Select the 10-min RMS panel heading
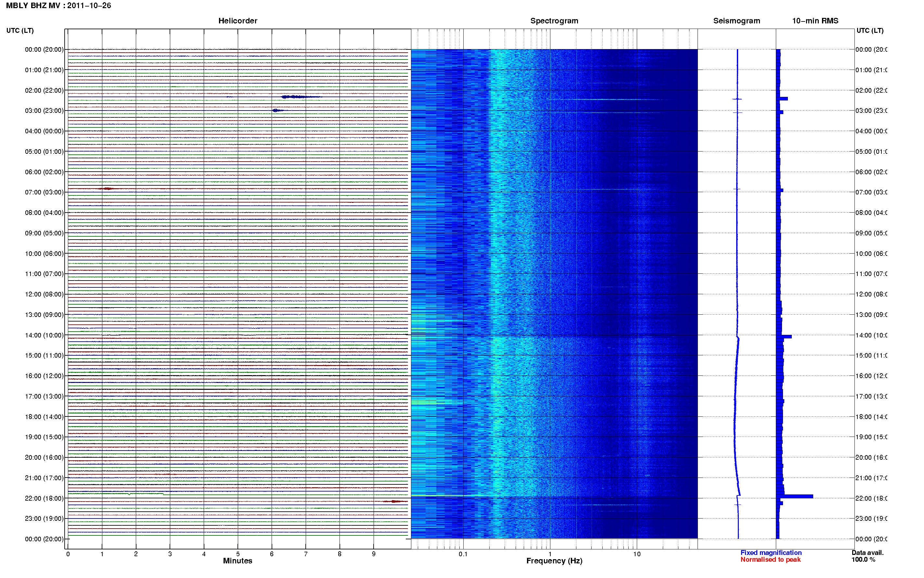Screen dimensions: 924x578 pos(815,21)
